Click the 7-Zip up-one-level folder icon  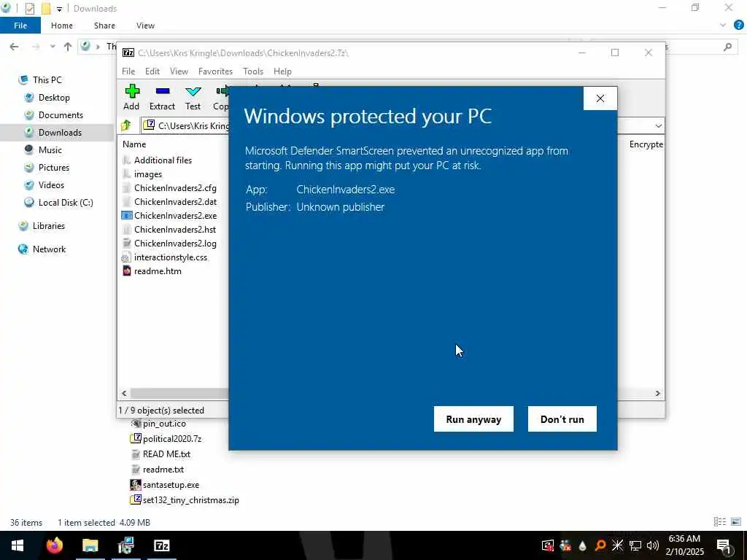click(x=126, y=125)
